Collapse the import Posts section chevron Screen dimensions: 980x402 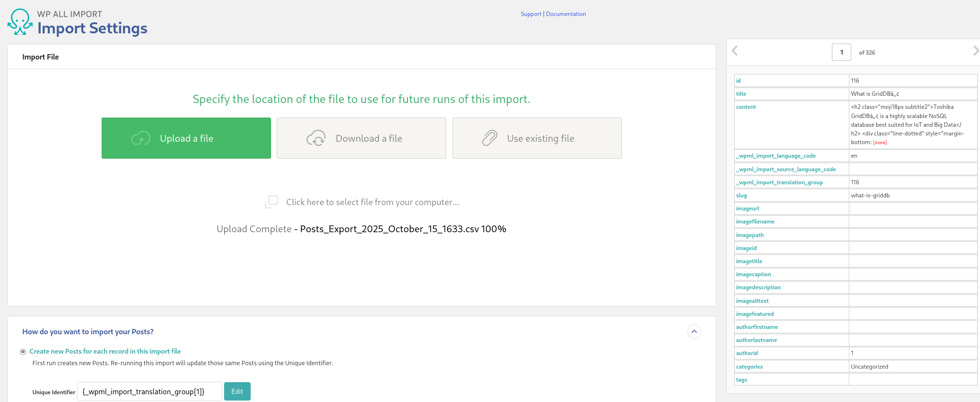(x=694, y=331)
